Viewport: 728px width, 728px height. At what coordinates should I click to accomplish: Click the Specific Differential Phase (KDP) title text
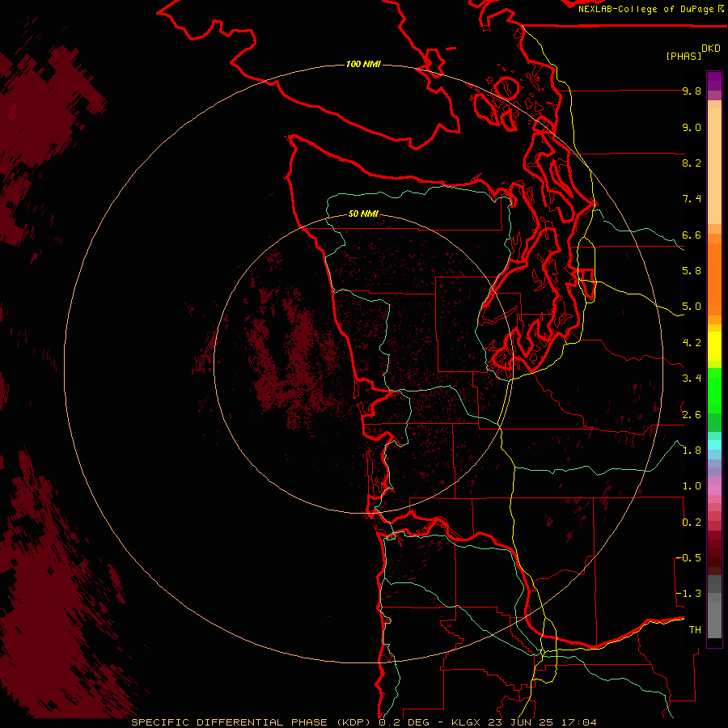coord(251,722)
